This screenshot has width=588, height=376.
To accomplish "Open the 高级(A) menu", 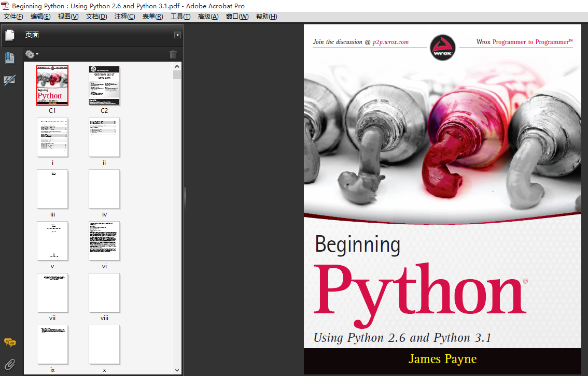I will pos(208,17).
